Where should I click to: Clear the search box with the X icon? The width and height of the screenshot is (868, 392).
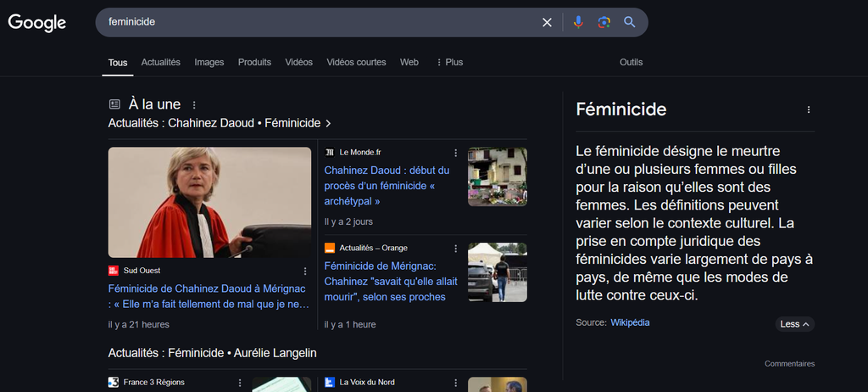pyautogui.click(x=547, y=22)
